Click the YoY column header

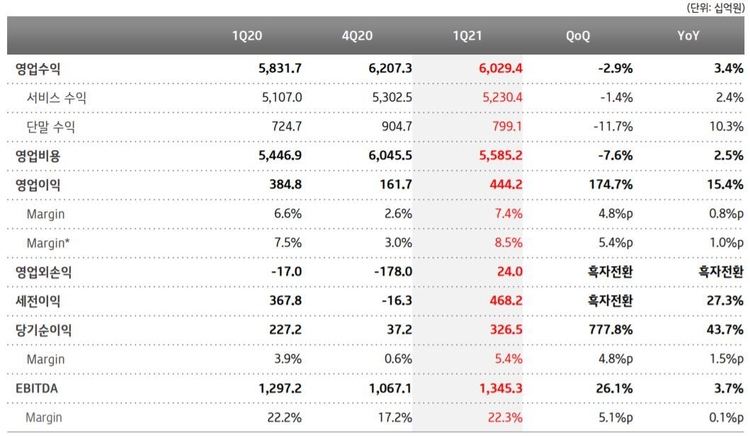click(x=690, y=35)
